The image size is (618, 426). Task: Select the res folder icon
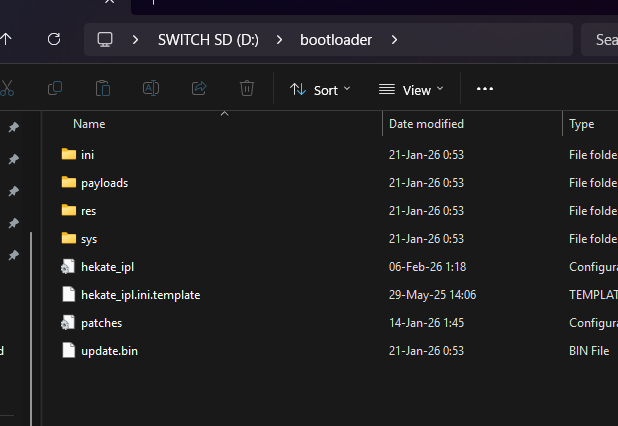[69, 210]
